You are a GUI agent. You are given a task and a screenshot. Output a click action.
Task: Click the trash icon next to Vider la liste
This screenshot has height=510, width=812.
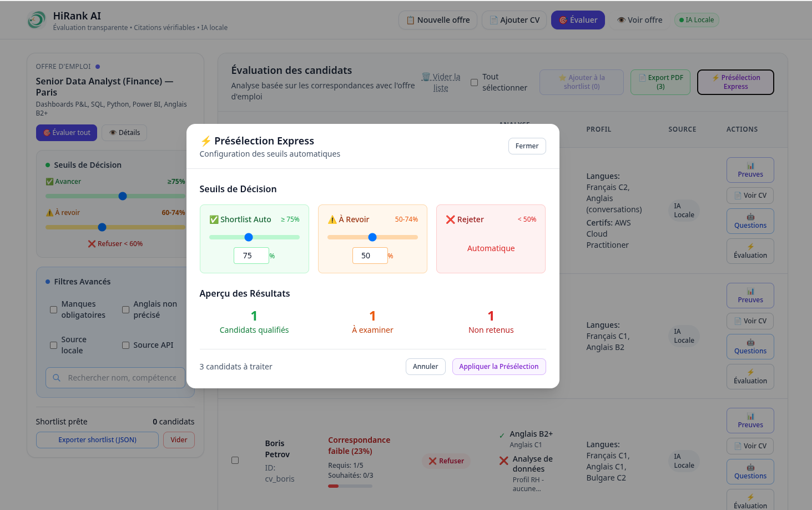pos(426,76)
